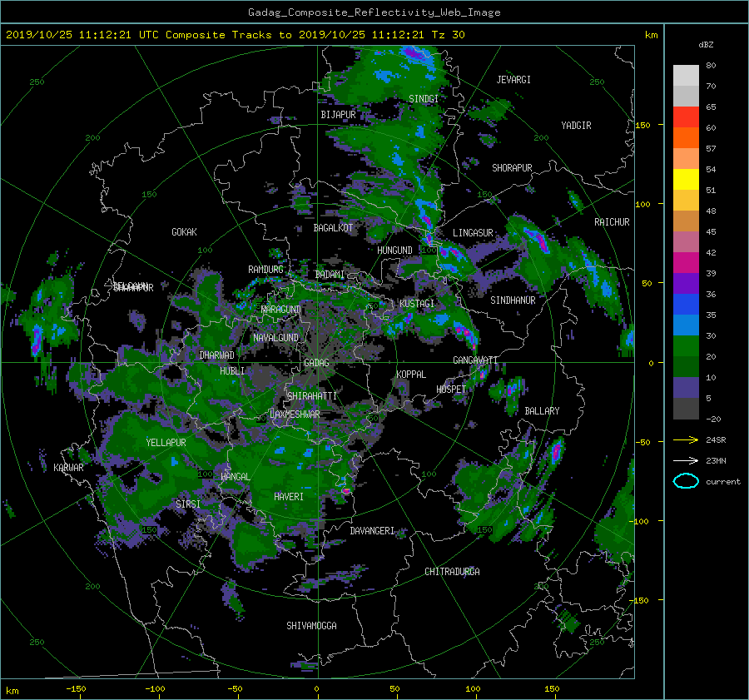
Task: Click the NAVALGUND city label
Action: (275, 338)
